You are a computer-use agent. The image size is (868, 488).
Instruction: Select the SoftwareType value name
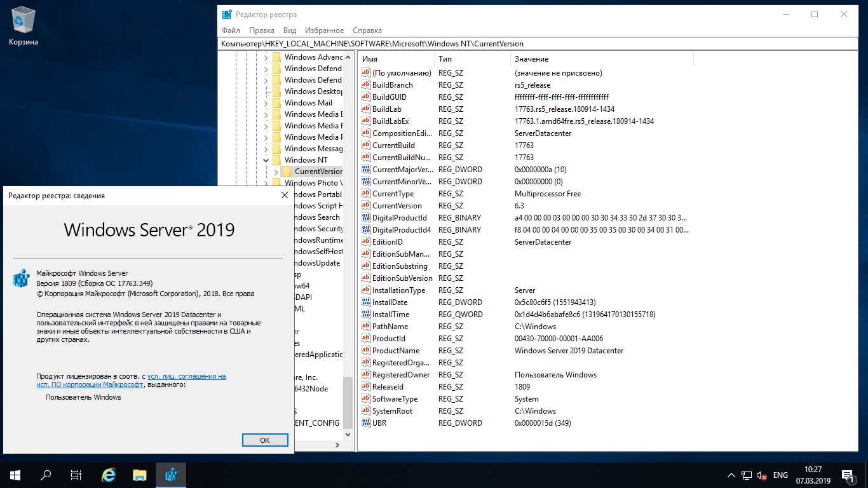[395, 399]
